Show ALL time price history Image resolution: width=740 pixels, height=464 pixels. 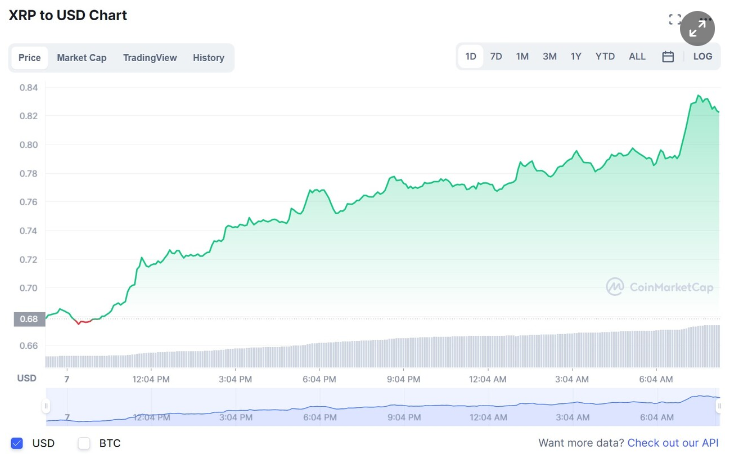click(x=637, y=57)
